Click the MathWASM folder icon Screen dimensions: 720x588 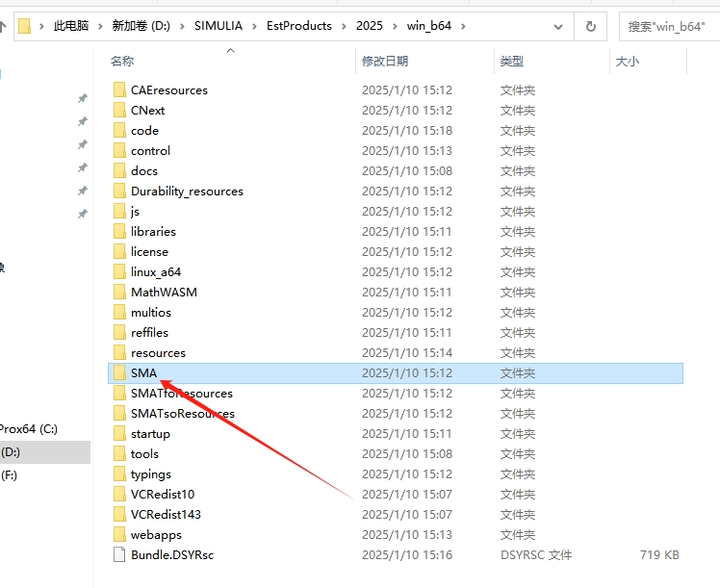119,292
